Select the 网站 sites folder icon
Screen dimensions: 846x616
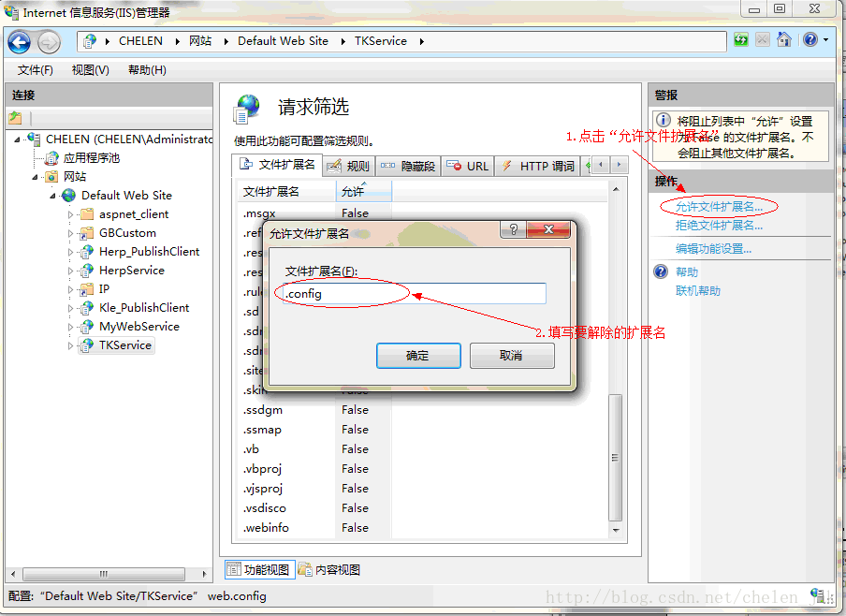(51, 177)
